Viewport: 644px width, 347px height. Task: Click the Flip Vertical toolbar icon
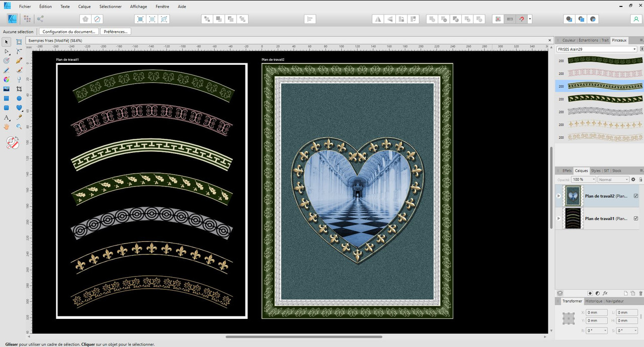coord(389,19)
